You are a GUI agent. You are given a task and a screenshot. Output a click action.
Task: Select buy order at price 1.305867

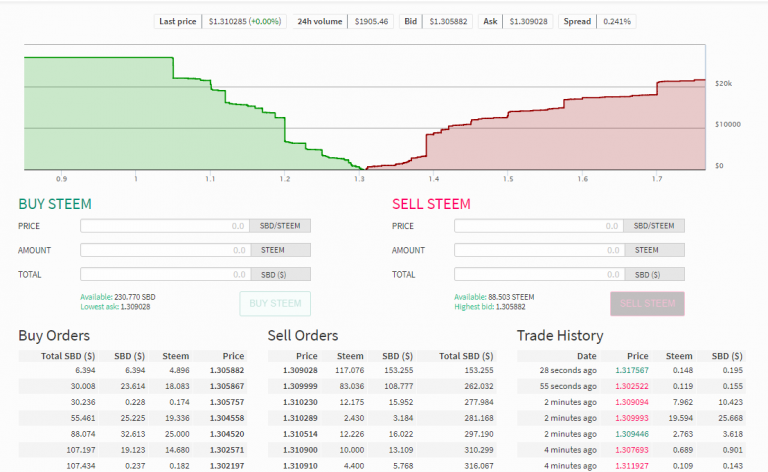tap(133, 386)
